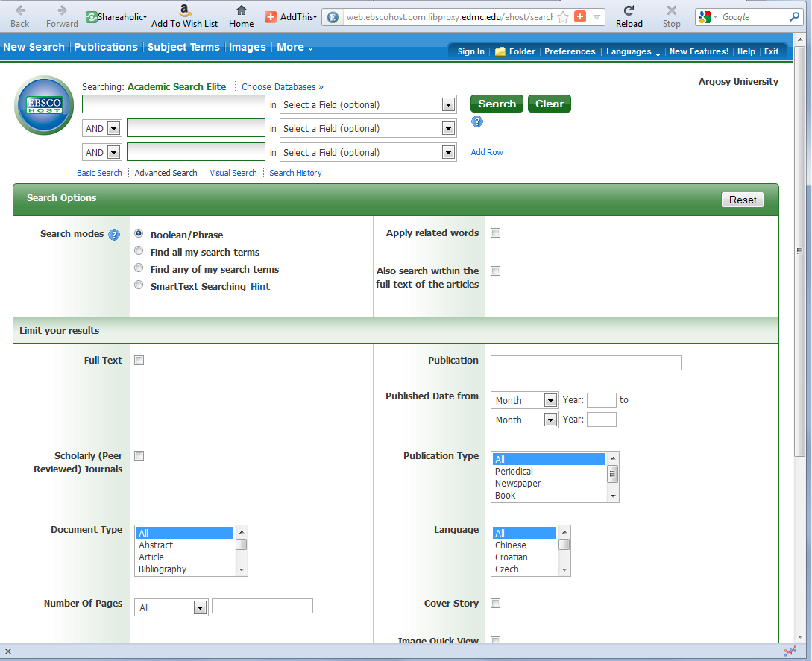This screenshot has height=661, width=812.
Task: Expand the Number Of Pages dropdown
Action: coord(171,607)
